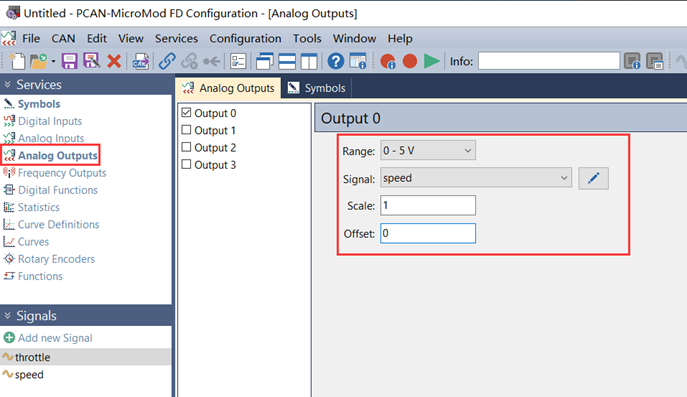Click the blue question mark Help icon
Screen dimensions: 687x397
pyautogui.click(x=336, y=61)
